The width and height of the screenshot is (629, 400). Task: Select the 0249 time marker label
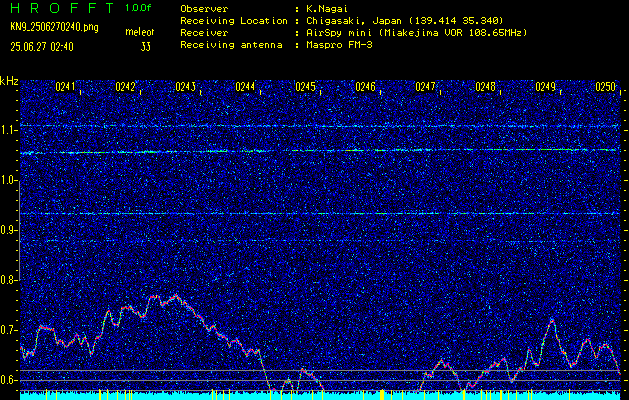click(546, 87)
